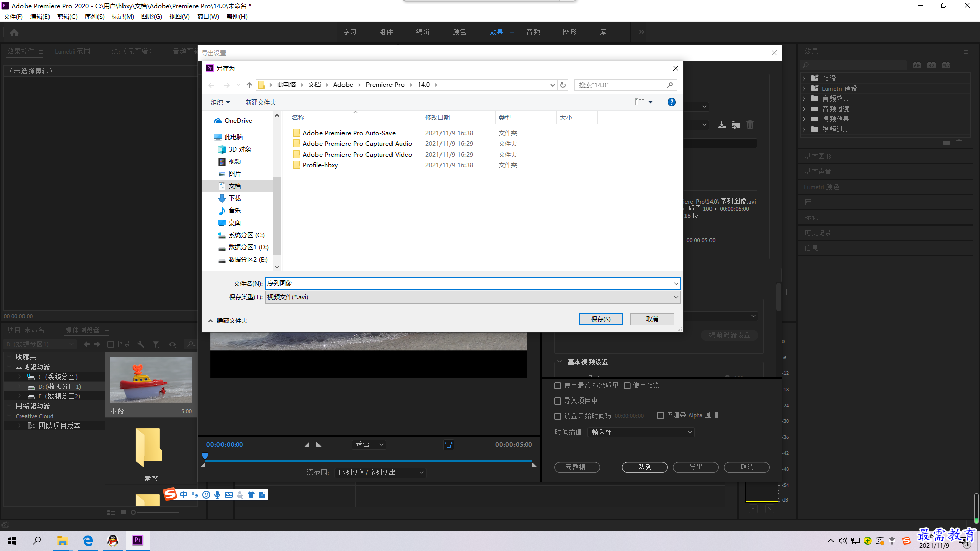Switch to 音频 workspace tab
This screenshot has width=980, height=551.
point(533,32)
